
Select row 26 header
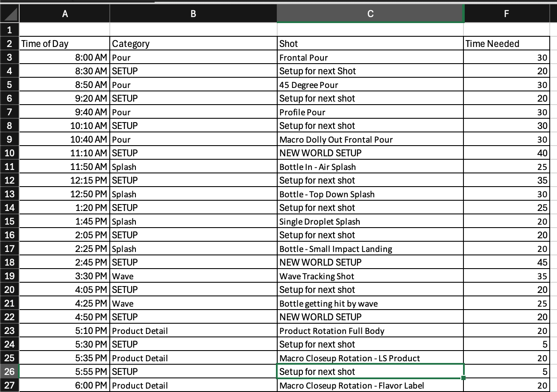tap(10, 372)
